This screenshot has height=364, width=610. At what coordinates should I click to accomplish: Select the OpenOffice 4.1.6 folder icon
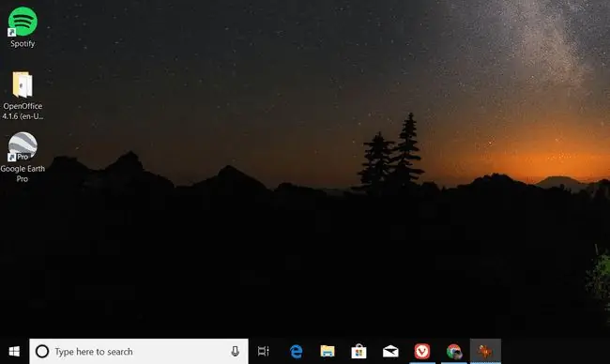(23, 84)
